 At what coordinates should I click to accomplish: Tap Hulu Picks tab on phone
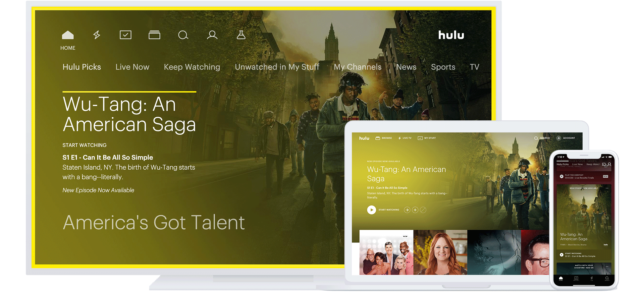click(562, 164)
